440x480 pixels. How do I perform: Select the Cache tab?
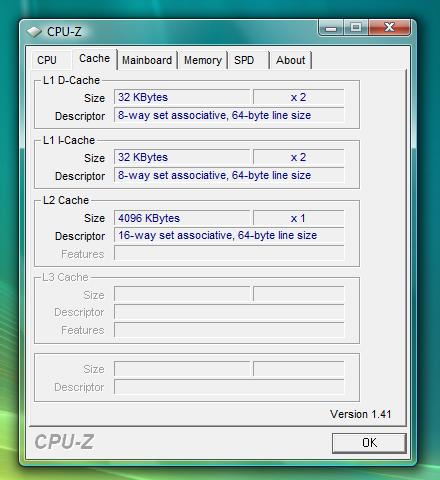[95, 59]
